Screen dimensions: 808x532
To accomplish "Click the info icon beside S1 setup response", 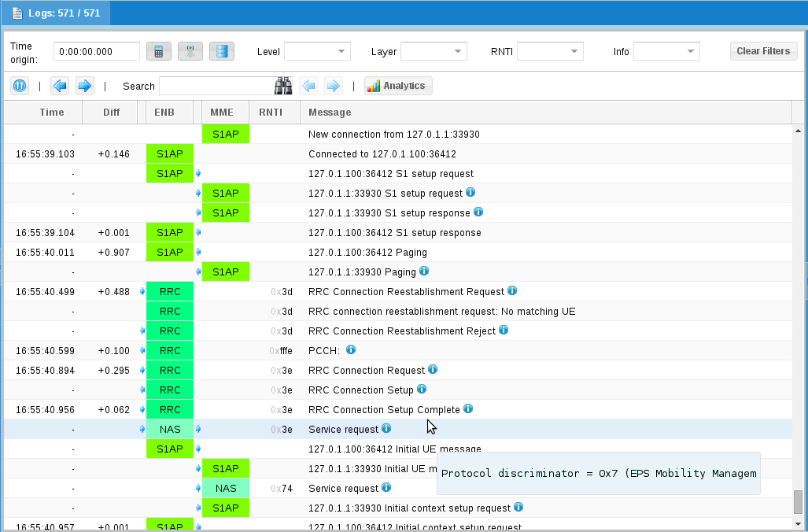I will (478, 212).
